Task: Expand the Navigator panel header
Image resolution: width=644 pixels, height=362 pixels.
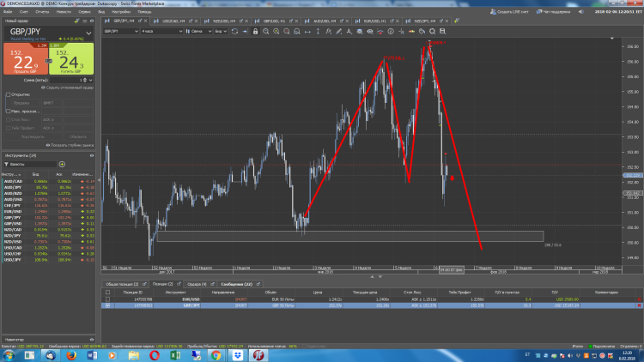Action: 48,340
